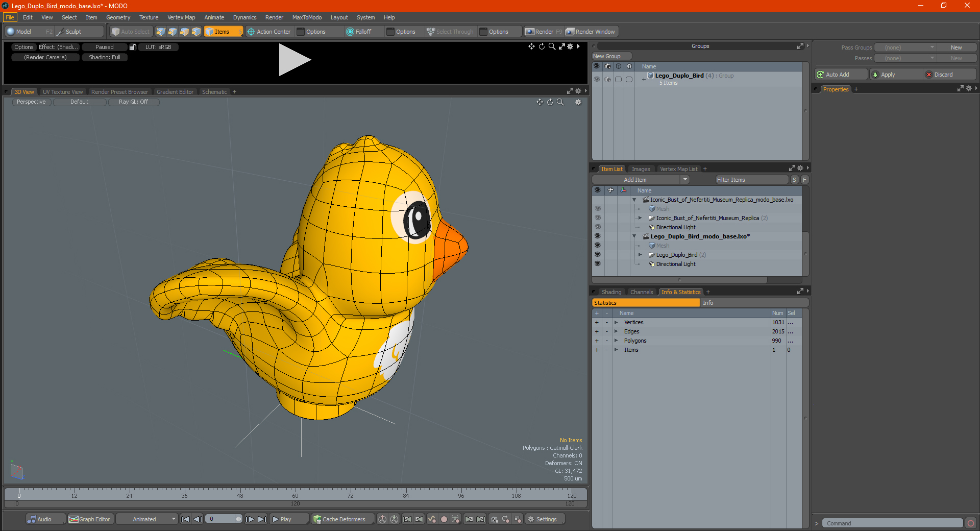Switch to Schematic tab
Screen dimensions: 980x531
point(214,92)
